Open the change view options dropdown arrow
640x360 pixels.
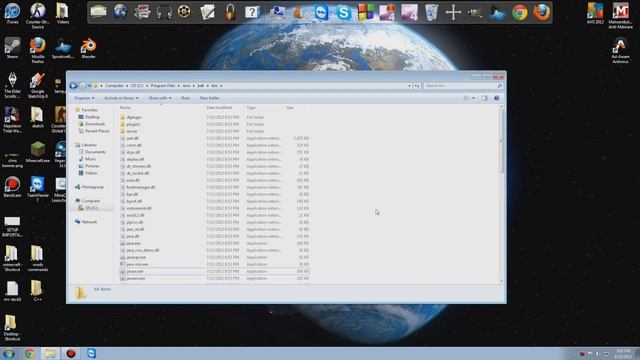tap(473, 98)
